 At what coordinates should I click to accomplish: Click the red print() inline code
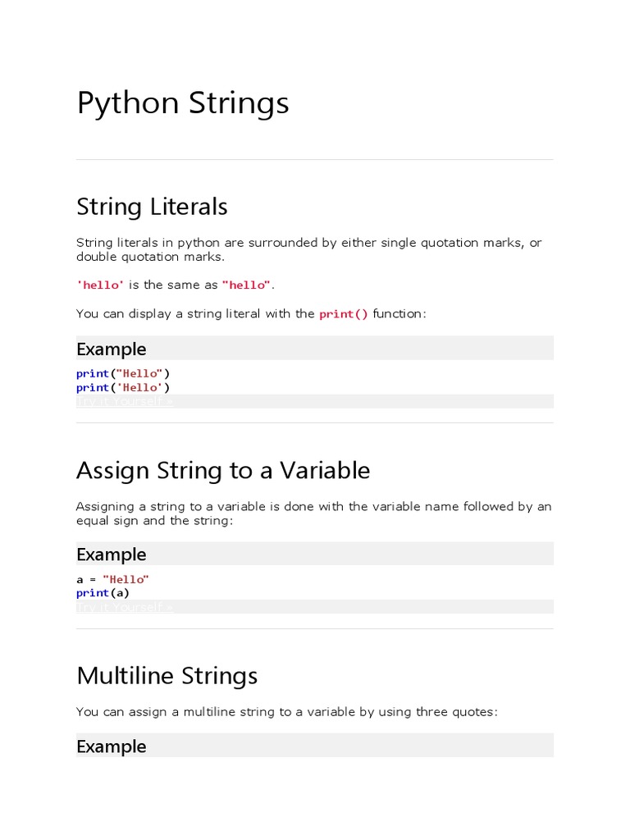(x=344, y=314)
